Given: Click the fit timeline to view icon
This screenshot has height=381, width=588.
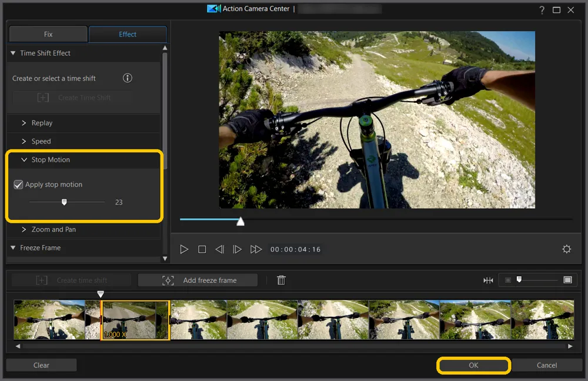Looking at the screenshot, I should tap(488, 280).
